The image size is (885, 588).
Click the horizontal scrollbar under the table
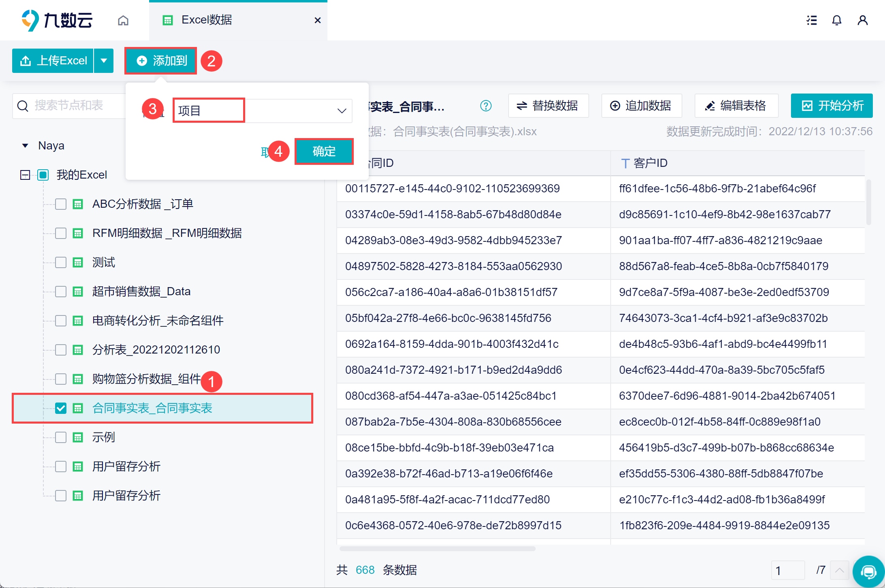pos(438,549)
